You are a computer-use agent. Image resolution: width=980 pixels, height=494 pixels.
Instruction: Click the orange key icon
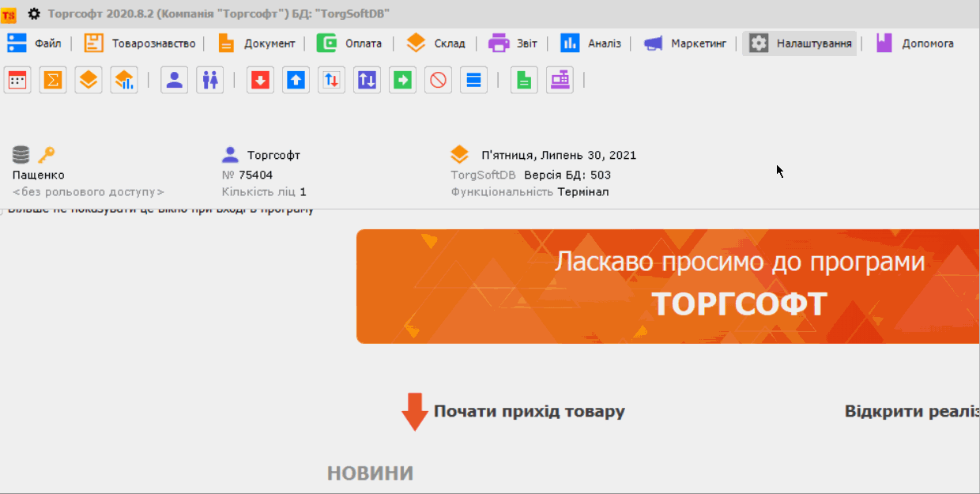pyautogui.click(x=46, y=155)
